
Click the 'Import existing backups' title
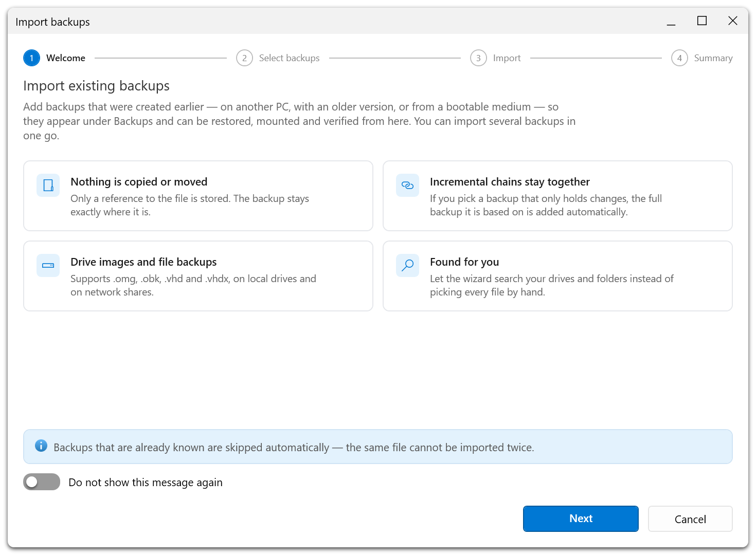[96, 86]
